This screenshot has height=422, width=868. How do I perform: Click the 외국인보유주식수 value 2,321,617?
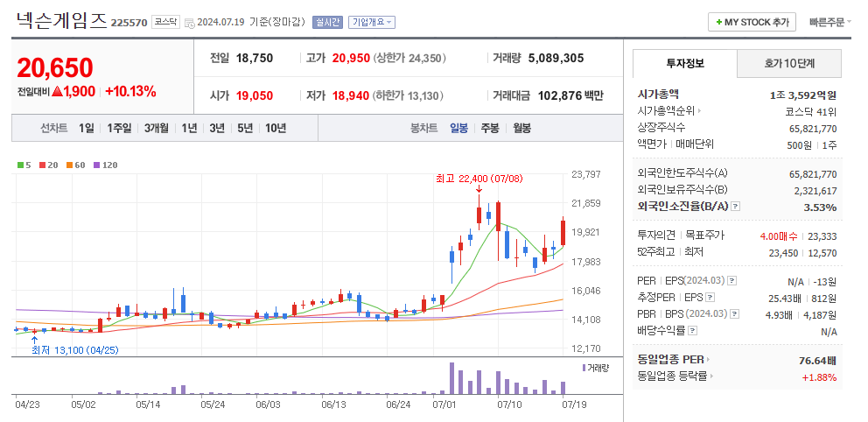coord(816,191)
